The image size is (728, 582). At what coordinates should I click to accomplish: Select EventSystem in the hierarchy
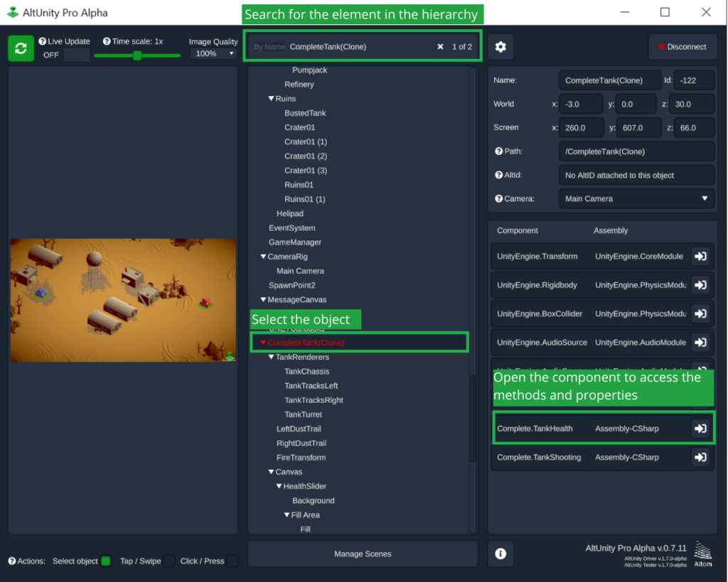tap(291, 228)
